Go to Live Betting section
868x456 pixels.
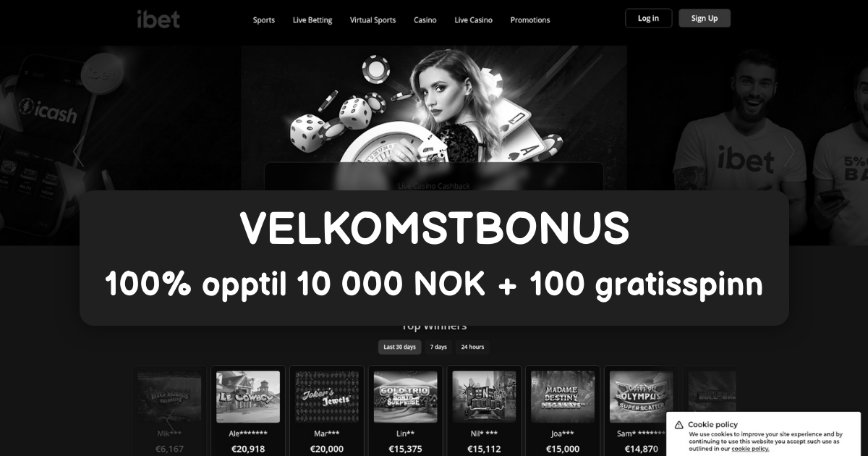pyautogui.click(x=312, y=20)
